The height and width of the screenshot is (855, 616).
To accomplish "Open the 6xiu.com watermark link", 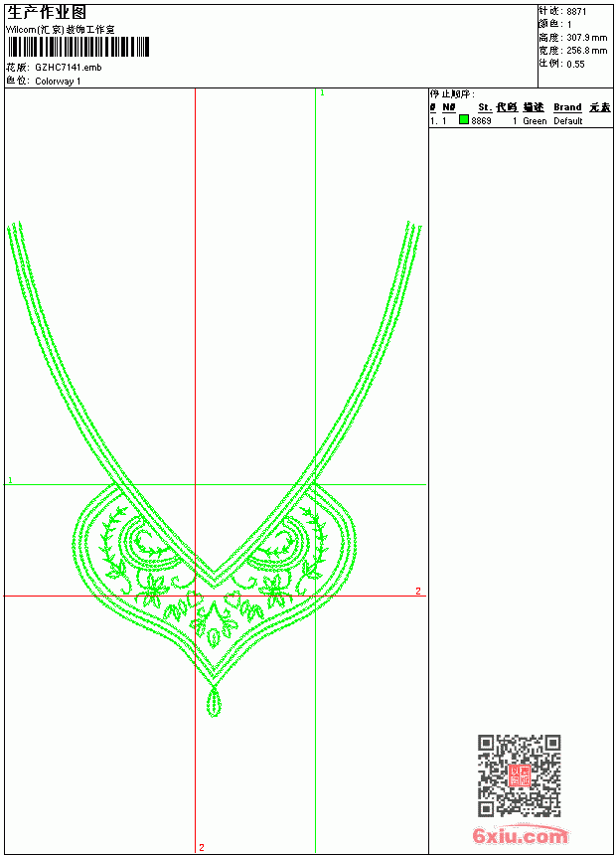I will point(521,835).
